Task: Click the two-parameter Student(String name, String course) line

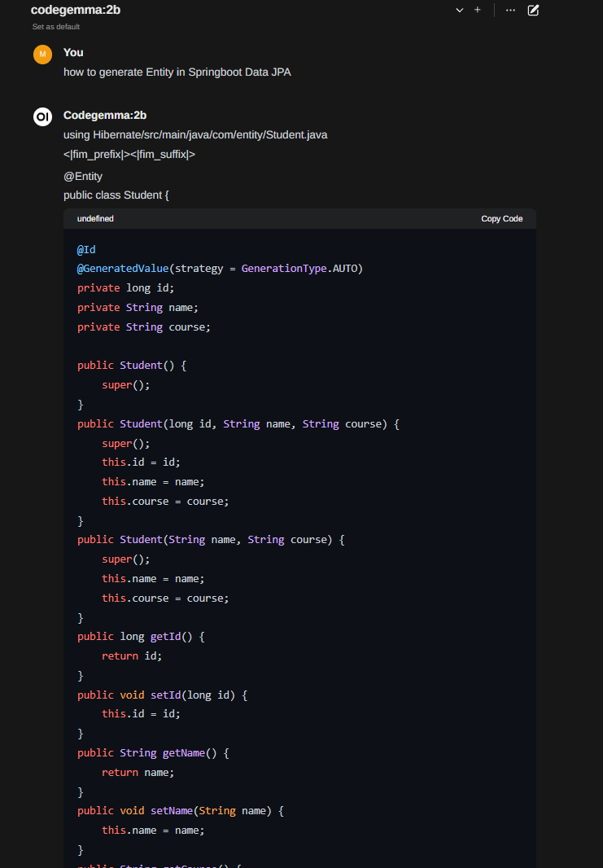Action: [211, 540]
